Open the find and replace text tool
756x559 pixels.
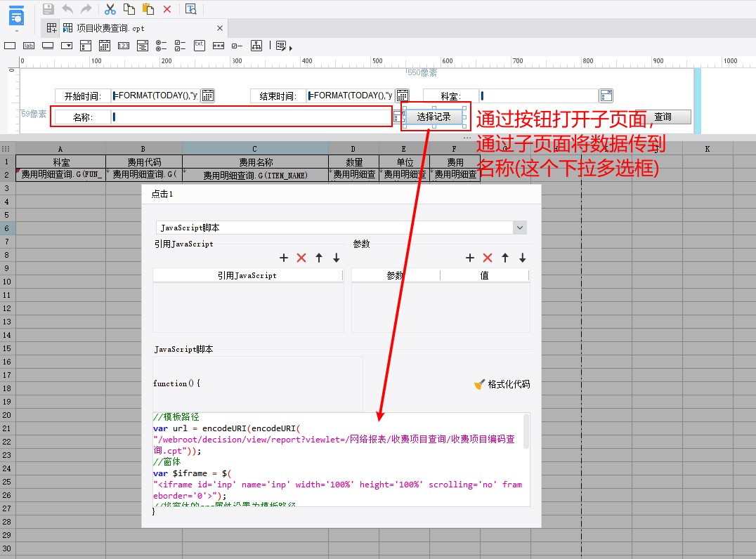(191, 8)
